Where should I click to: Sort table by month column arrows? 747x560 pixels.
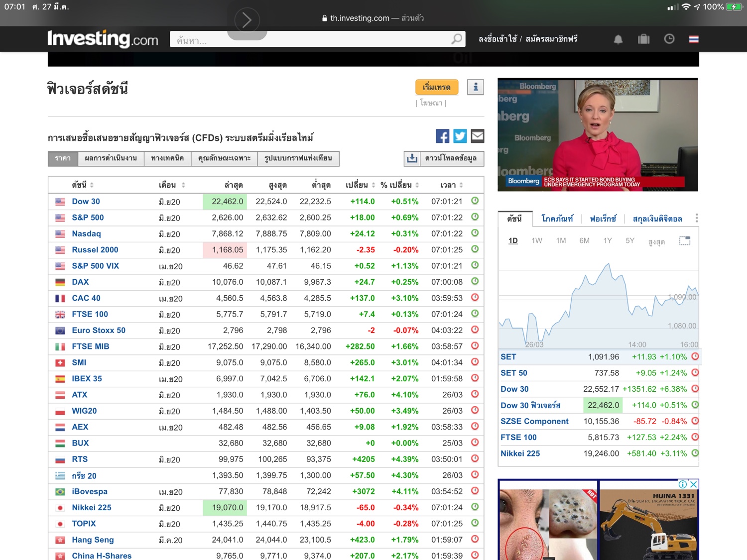coord(183,185)
